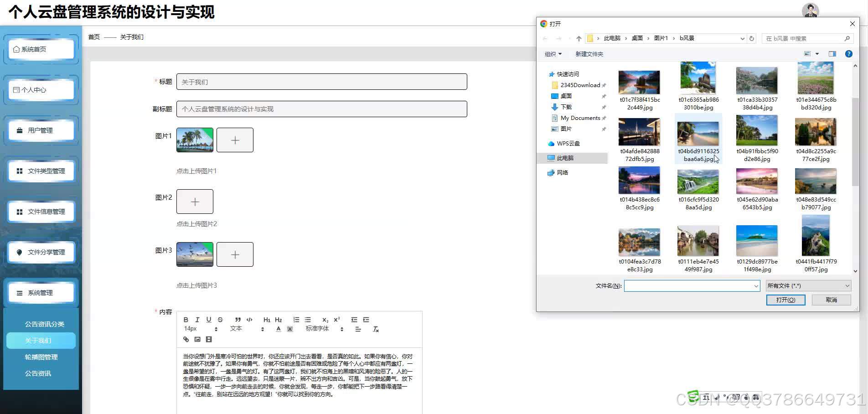Toggle the preview pane in file dialog

coord(832,54)
